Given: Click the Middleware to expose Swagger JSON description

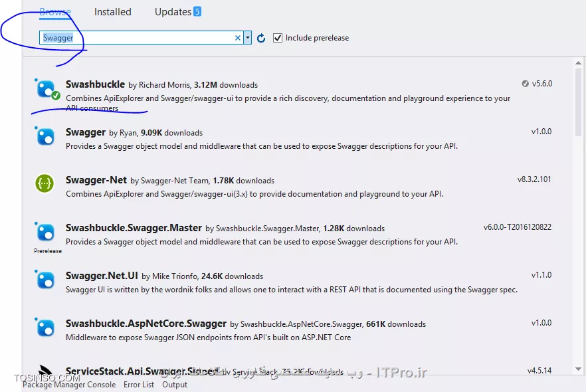Looking at the screenshot, I should pyautogui.click(x=208, y=338).
